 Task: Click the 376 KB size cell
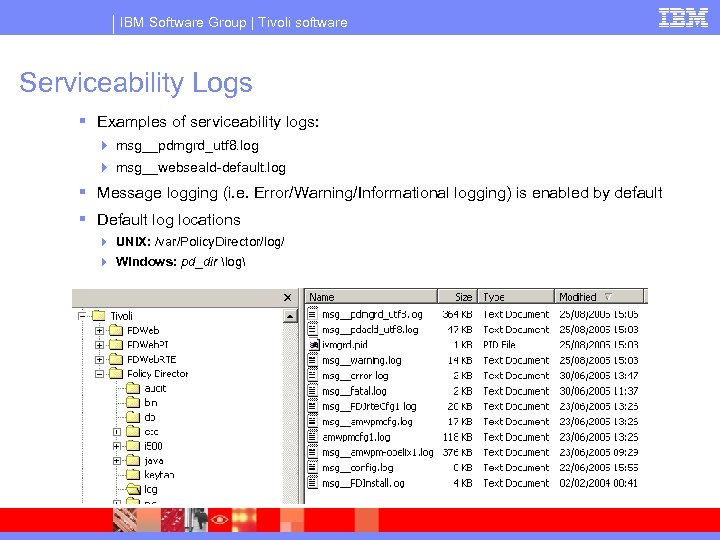(x=457, y=452)
